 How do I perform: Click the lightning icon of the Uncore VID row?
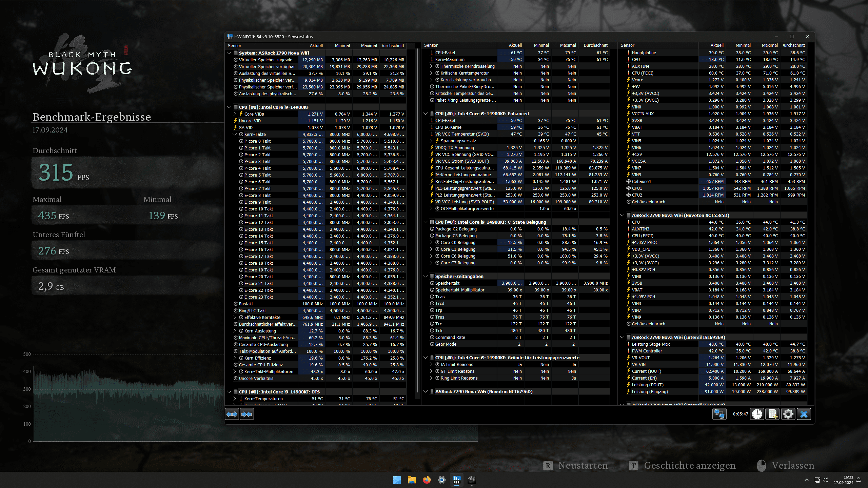[x=235, y=121]
